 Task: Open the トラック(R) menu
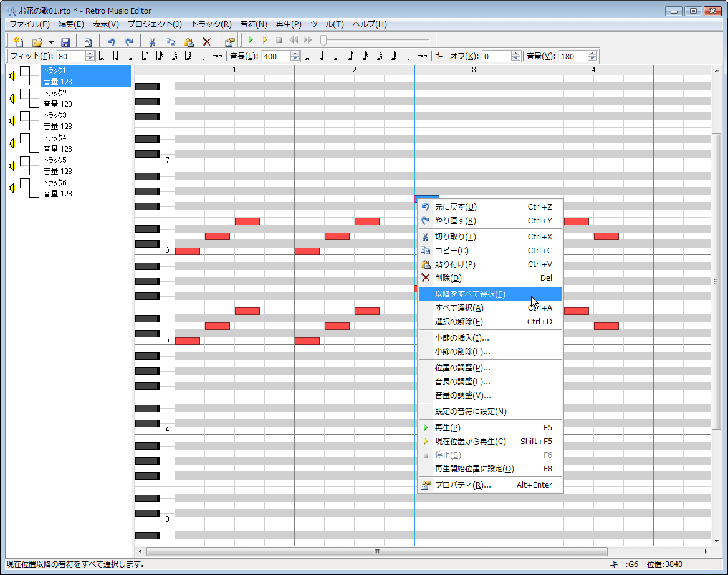click(x=211, y=24)
